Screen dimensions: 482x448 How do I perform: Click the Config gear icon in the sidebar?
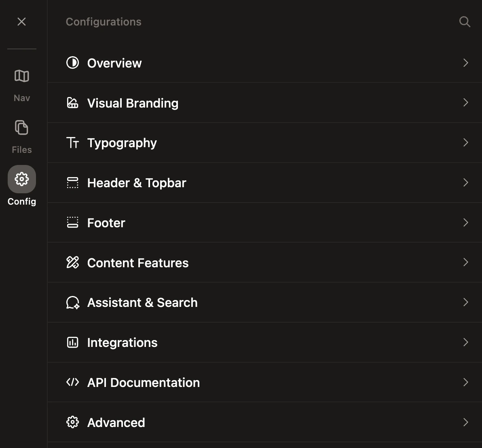pos(21,179)
